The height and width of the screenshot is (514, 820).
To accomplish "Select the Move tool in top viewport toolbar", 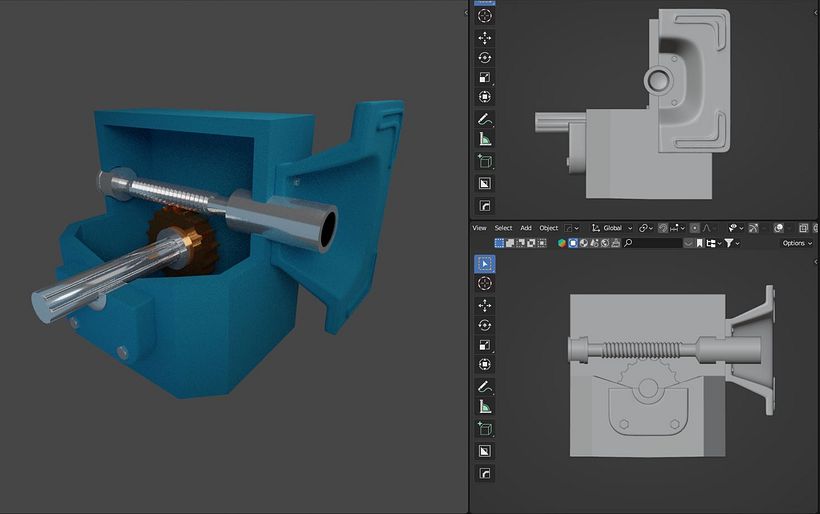I will coord(485,38).
